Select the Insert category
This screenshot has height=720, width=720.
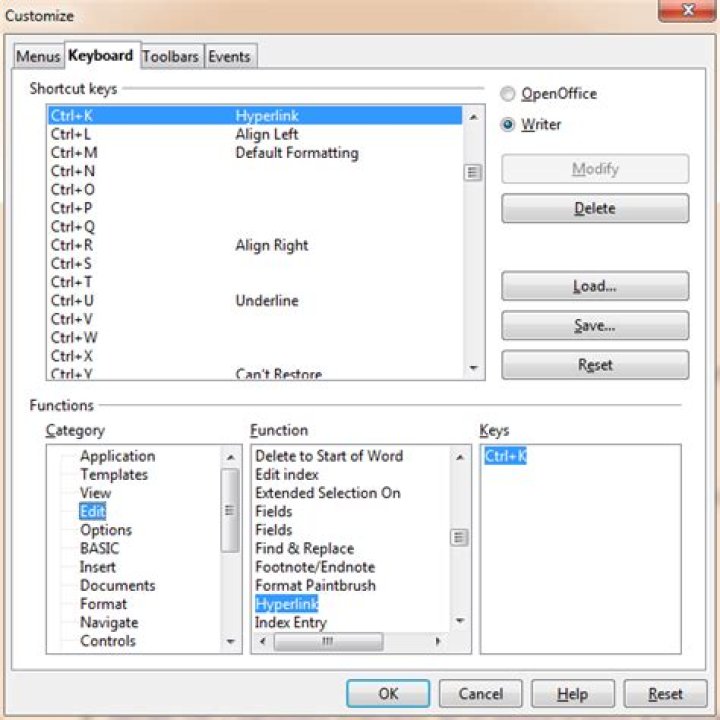[98, 567]
